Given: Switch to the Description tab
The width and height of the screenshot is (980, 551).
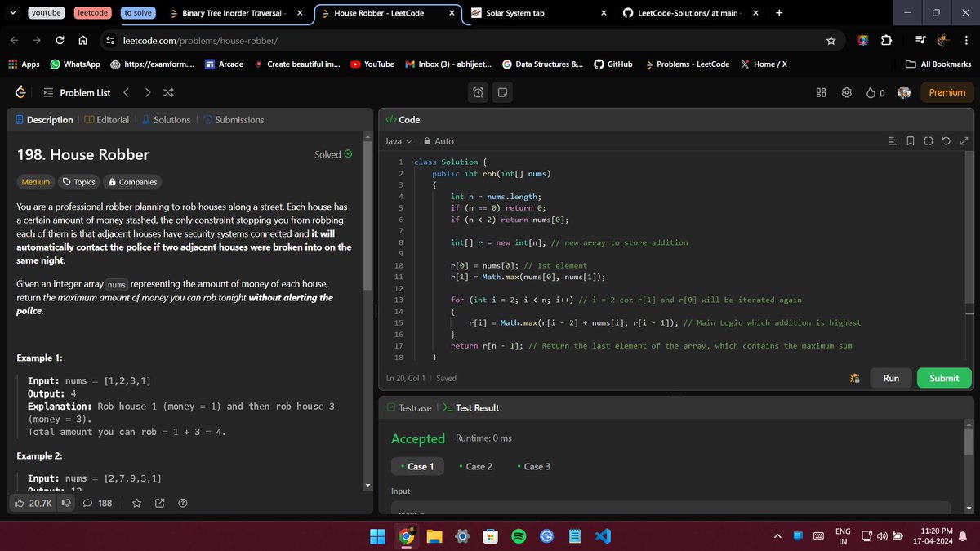Looking at the screenshot, I should pyautogui.click(x=44, y=119).
